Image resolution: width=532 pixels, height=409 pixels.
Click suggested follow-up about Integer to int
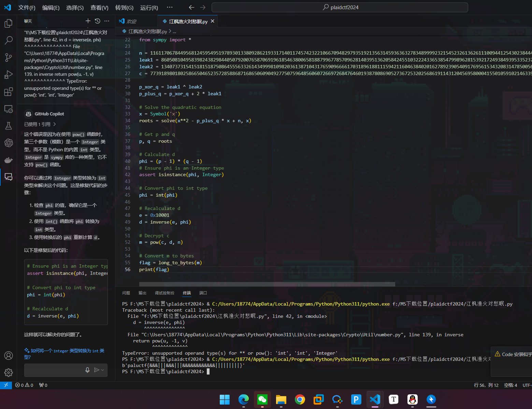coord(64,354)
